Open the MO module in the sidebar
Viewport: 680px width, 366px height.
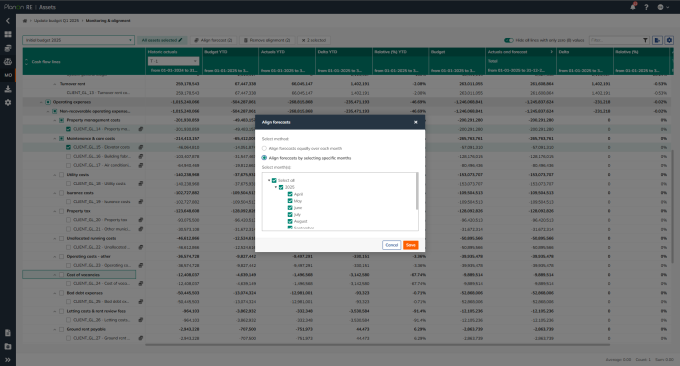tap(8, 75)
